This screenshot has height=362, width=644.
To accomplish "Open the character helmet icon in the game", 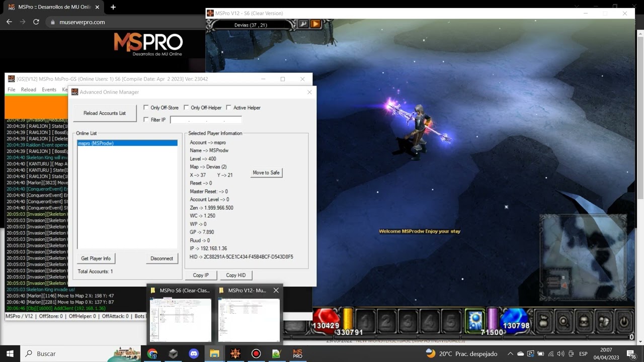I will [x=584, y=321].
